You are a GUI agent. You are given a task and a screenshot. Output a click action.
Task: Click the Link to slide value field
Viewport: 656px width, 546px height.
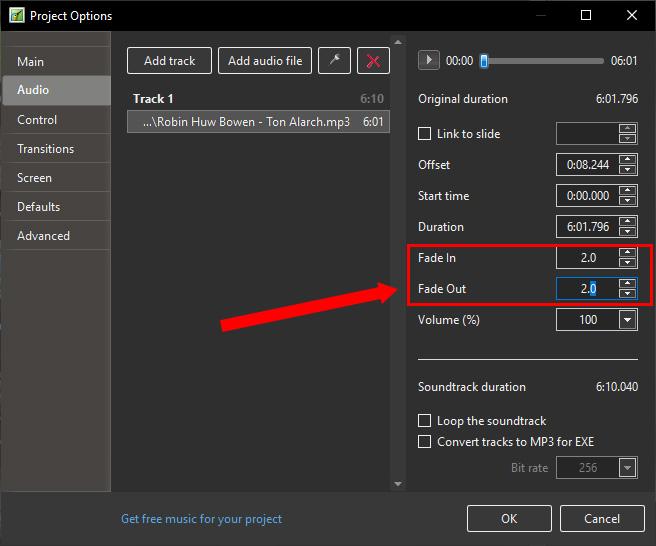(587, 133)
